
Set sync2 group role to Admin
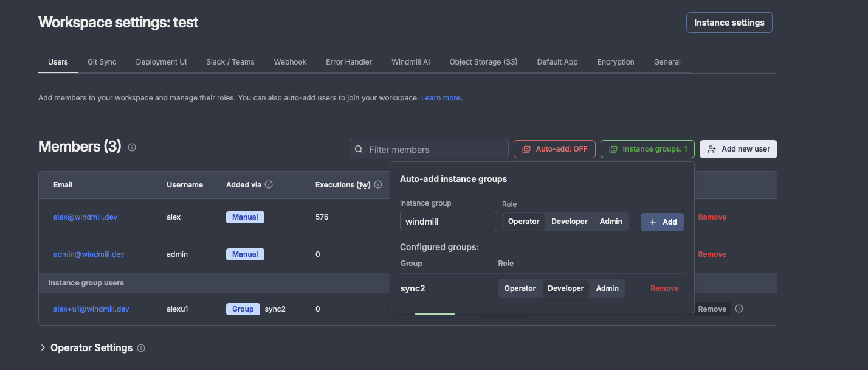click(607, 288)
